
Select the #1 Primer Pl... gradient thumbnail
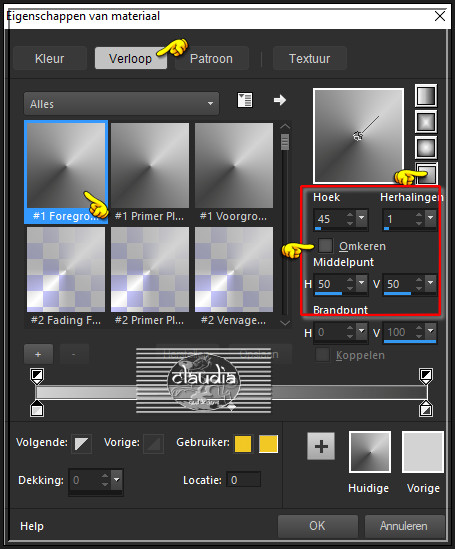tap(150, 172)
